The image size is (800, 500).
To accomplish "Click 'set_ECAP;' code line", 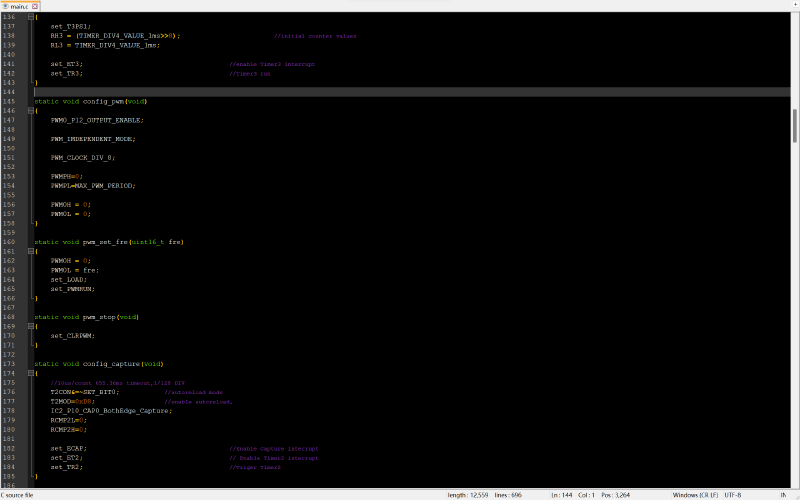I will tap(68, 448).
